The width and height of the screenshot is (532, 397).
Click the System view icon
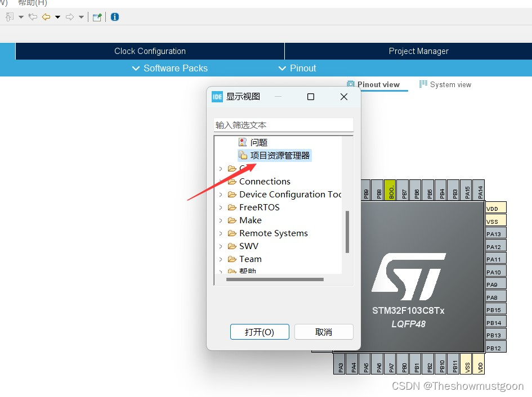422,84
